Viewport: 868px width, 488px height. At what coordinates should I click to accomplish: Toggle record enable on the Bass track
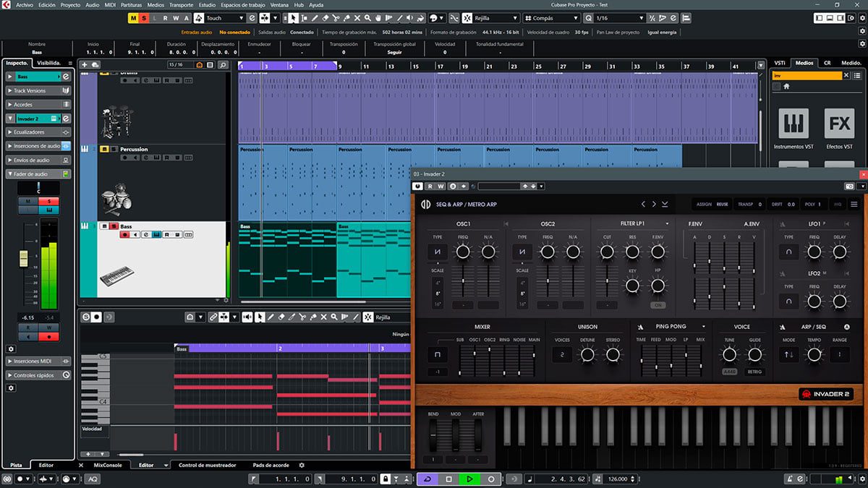coord(124,235)
